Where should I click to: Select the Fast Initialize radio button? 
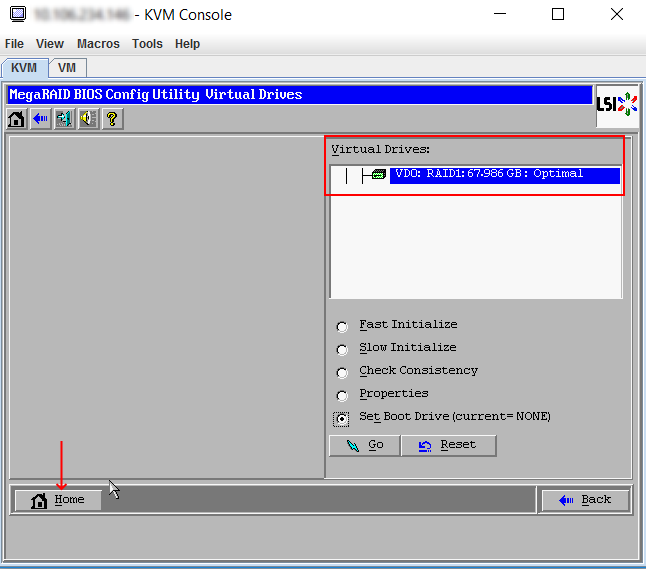point(342,327)
